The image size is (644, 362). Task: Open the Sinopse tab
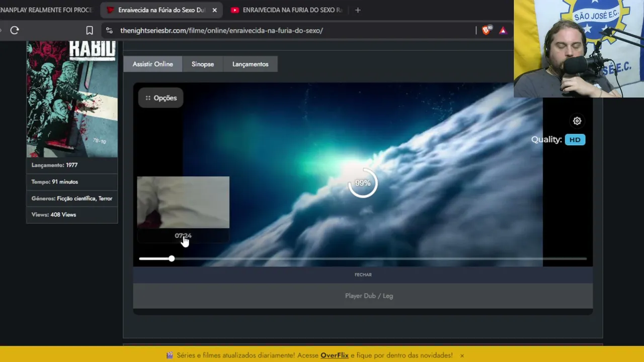203,64
